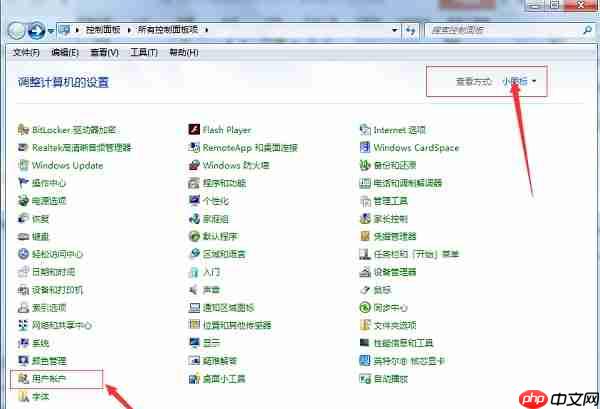Click the 备份和还原 link
The height and width of the screenshot is (409, 600).
point(395,165)
